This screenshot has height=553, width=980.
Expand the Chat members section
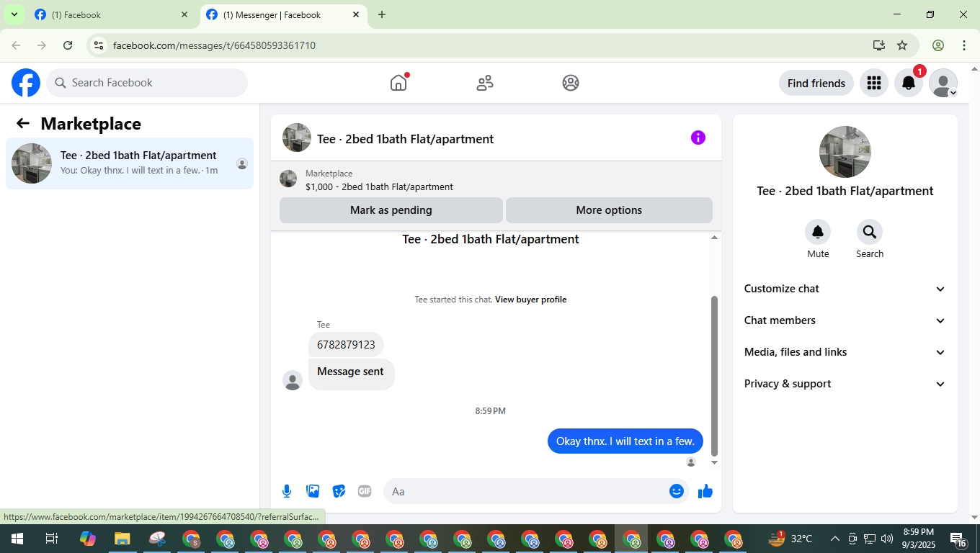pos(845,320)
